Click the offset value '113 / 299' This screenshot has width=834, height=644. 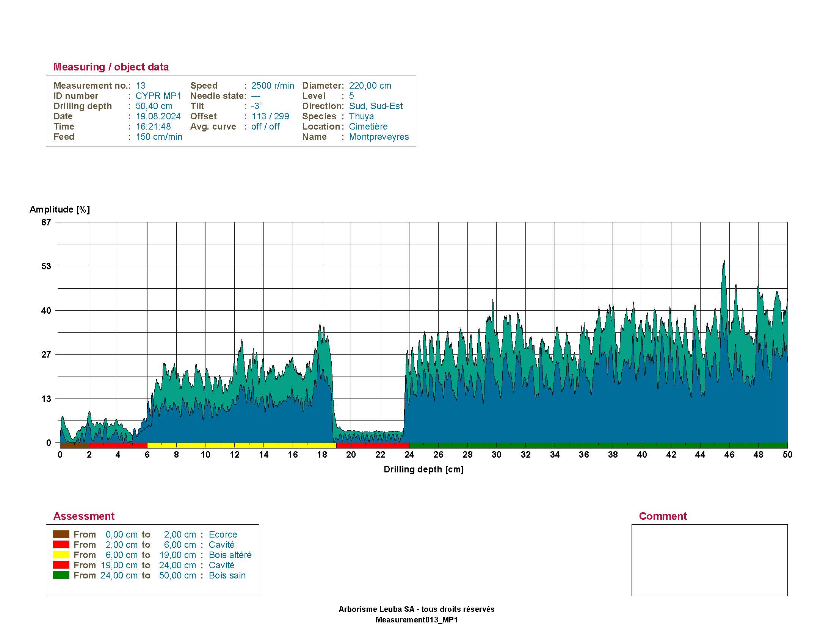(x=270, y=116)
